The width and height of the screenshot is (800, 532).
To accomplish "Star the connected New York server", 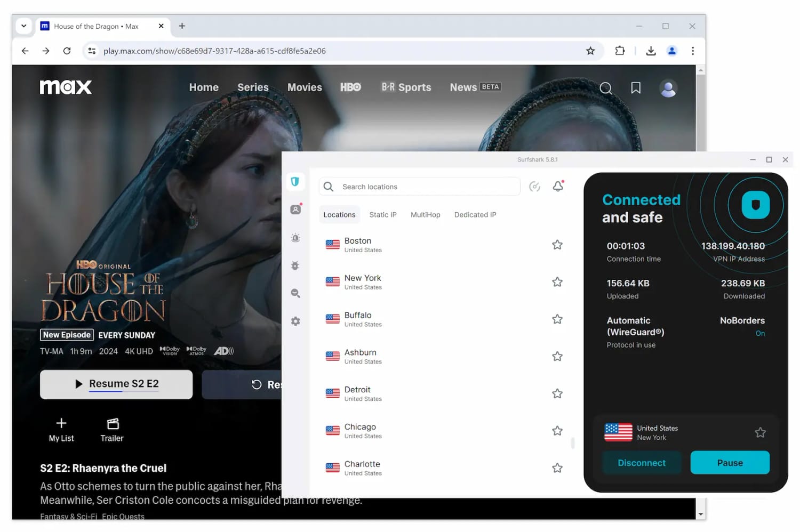I will point(760,432).
